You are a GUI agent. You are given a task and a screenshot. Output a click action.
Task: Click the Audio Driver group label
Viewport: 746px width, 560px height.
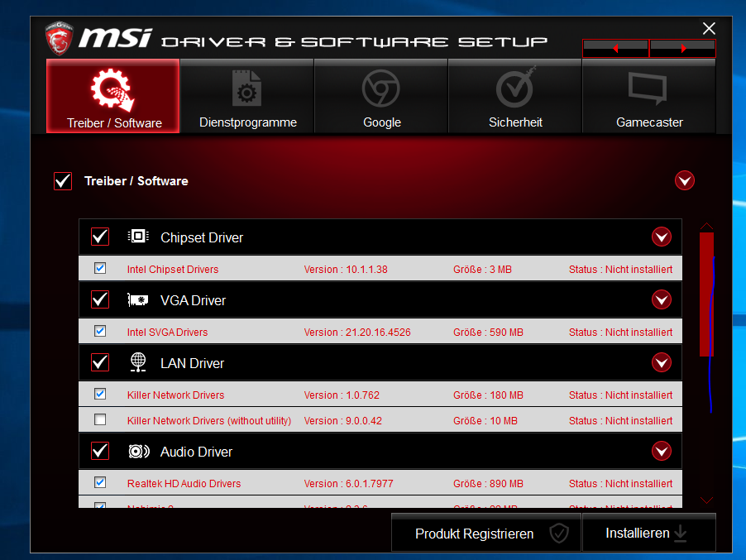point(197,452)
